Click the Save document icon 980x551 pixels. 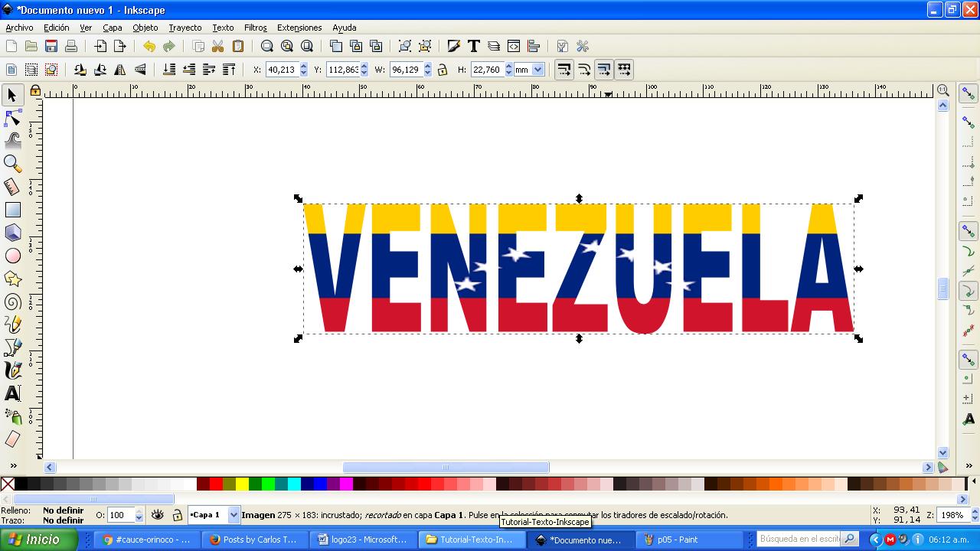51,47
